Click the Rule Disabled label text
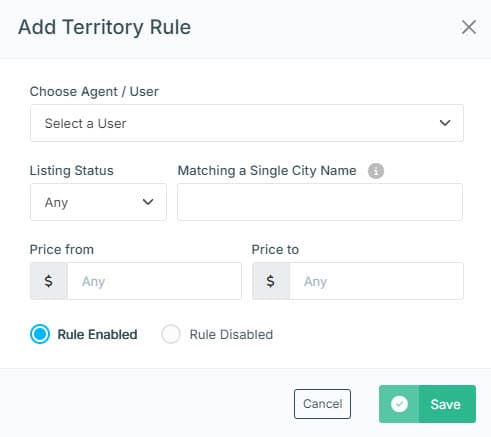This screenshot has width=491, height=437. click(231, 334)
